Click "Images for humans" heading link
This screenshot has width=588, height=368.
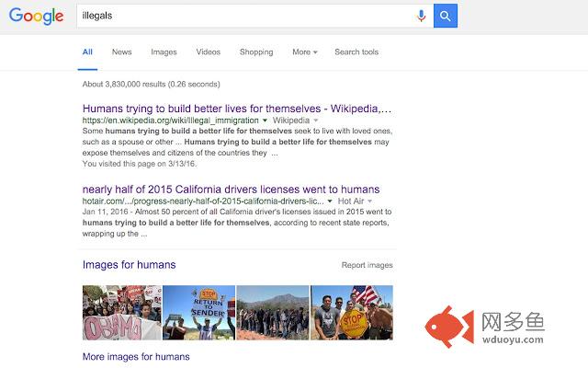129,265
